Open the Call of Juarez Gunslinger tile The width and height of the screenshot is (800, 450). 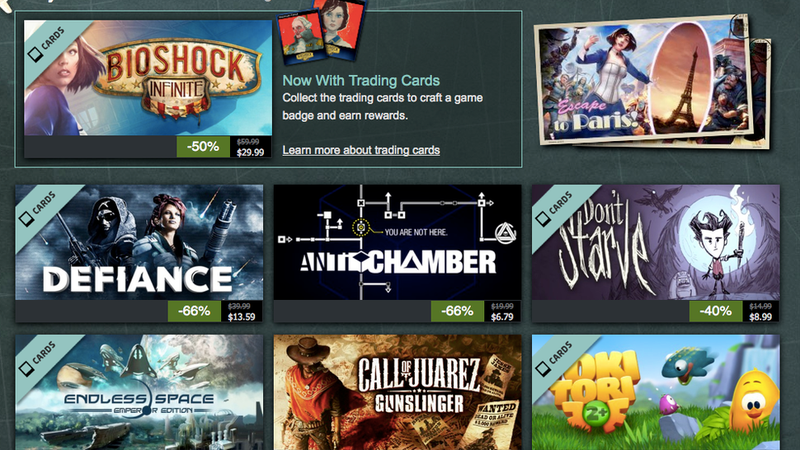(397, 392)
